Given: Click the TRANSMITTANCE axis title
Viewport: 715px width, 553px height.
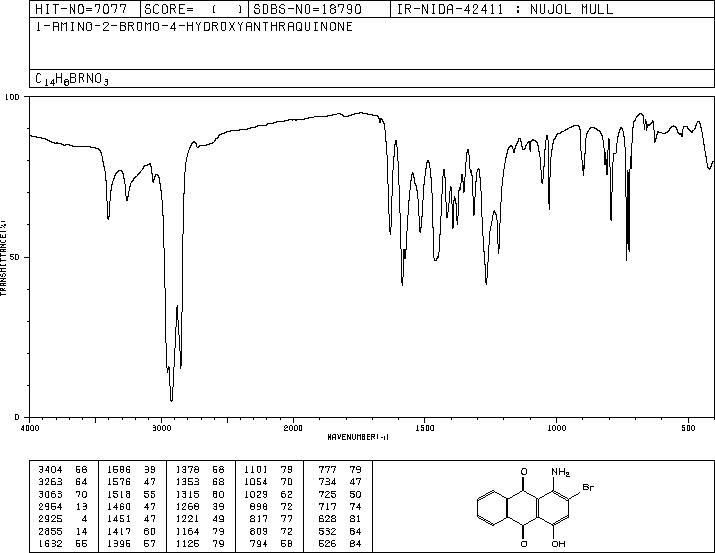Looking at the screenshot, I should pos(3,258).
